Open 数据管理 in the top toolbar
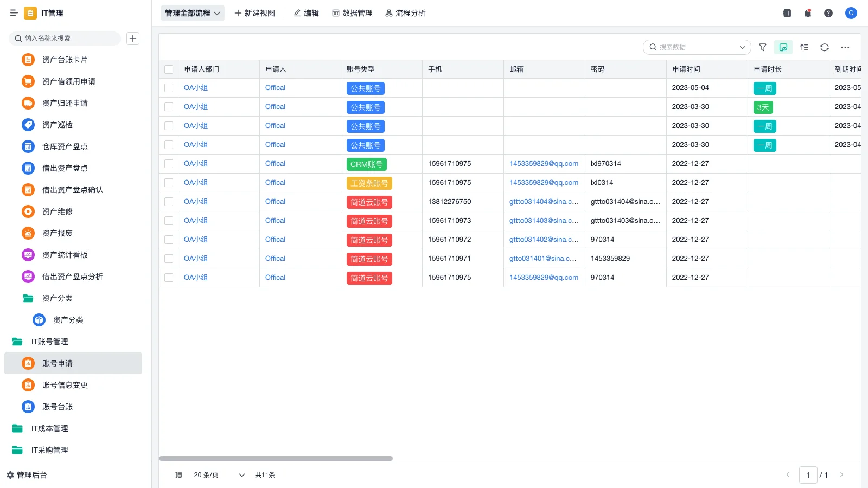Screen dimensions: 868x488 (x=352, y=13)
